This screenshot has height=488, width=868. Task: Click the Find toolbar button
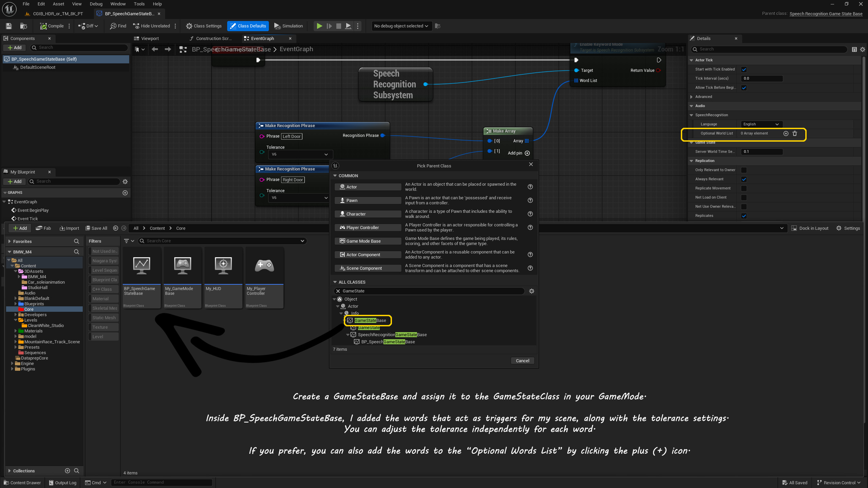click(118, 26)
